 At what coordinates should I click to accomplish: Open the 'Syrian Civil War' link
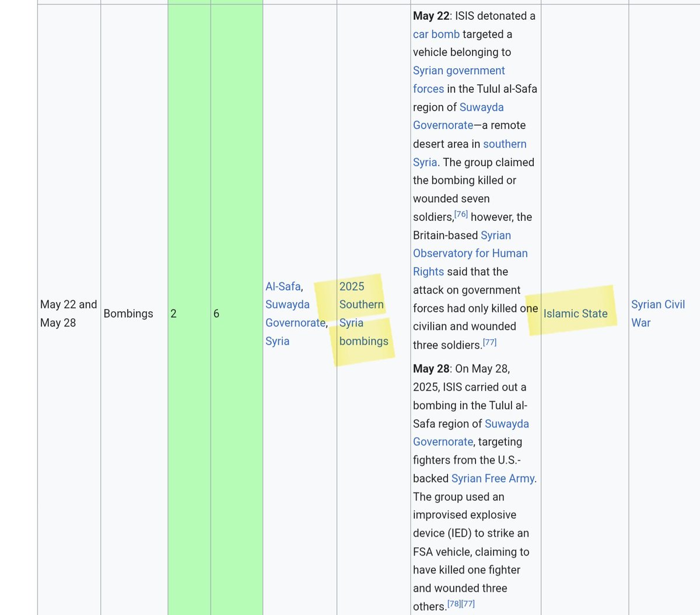658,314
